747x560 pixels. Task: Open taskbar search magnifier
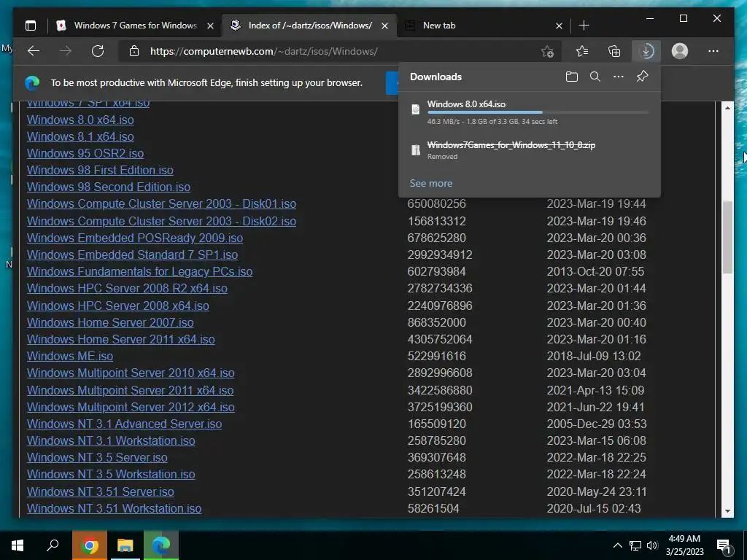[53, 545]
